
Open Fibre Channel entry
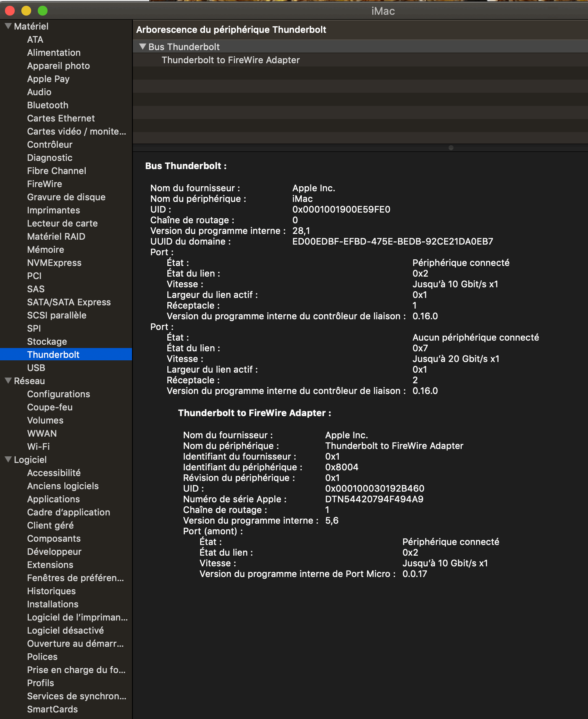pyautogui.click(x=57, y=171)
